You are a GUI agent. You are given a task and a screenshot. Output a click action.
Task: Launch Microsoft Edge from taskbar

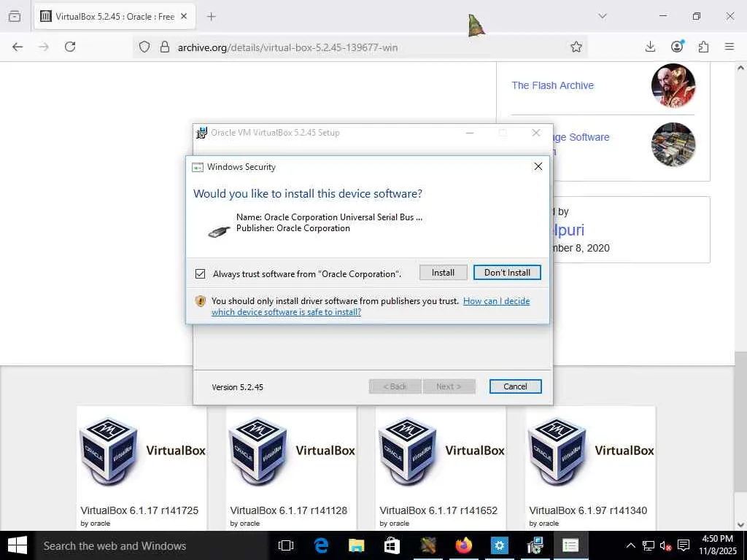point(322,545)
